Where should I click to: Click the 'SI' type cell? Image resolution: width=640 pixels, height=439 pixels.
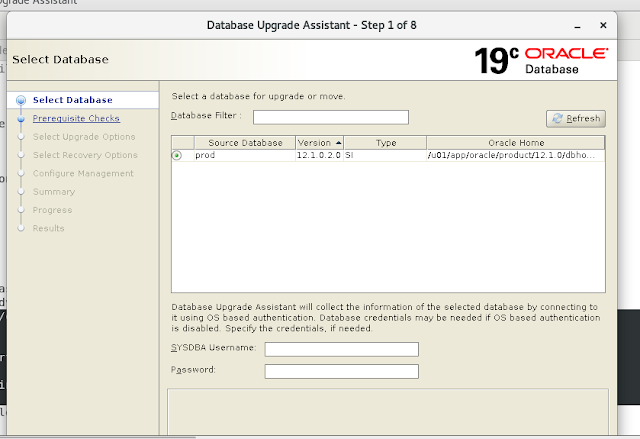tap(385, 155)
